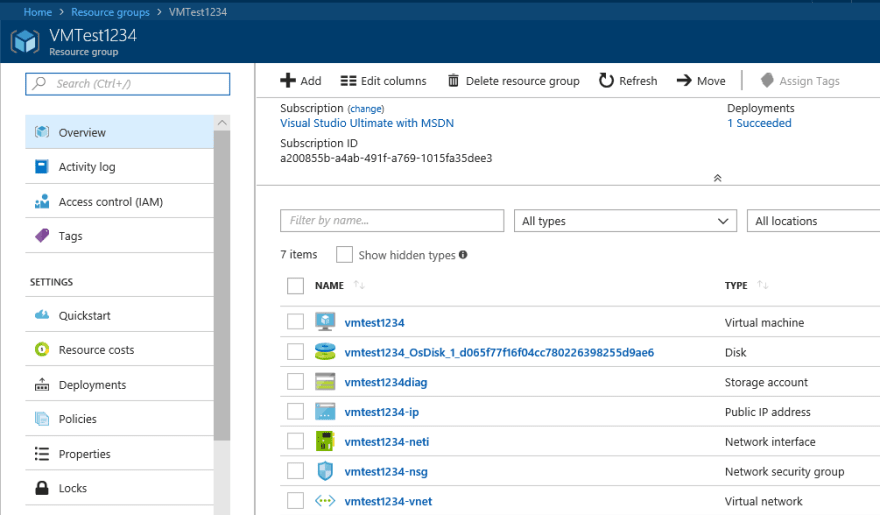This screenshot has height=515, width=880.
Task: Click the Search (Ctrl+/) field
Action: click(127, 84)
